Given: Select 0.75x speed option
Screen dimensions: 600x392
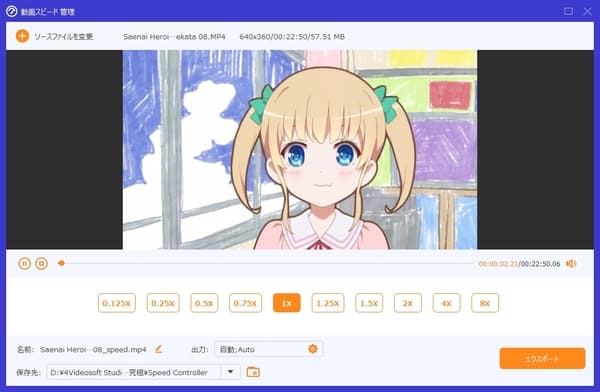Looking at the screenshot, I should [x=245, y=303].
